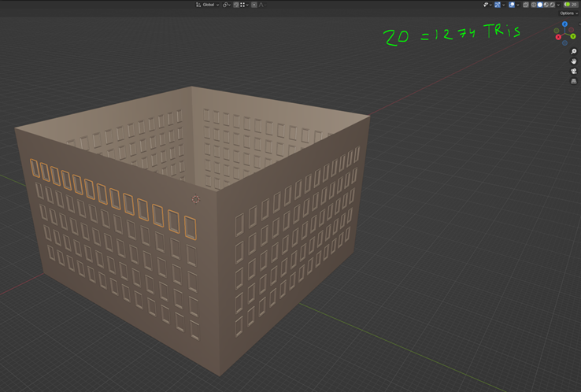Click the zoom magnifier icon in viewport

click(x=573, y=51)
